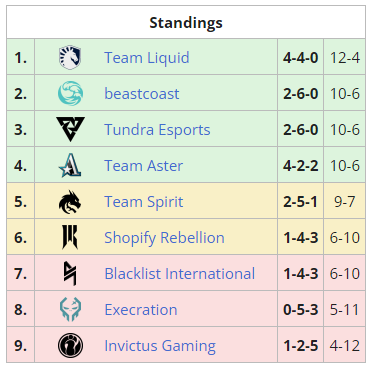Click the Team Spirit dragon logo
The height and width of the screenshot is (369, 376).
(x=70, y=202)
